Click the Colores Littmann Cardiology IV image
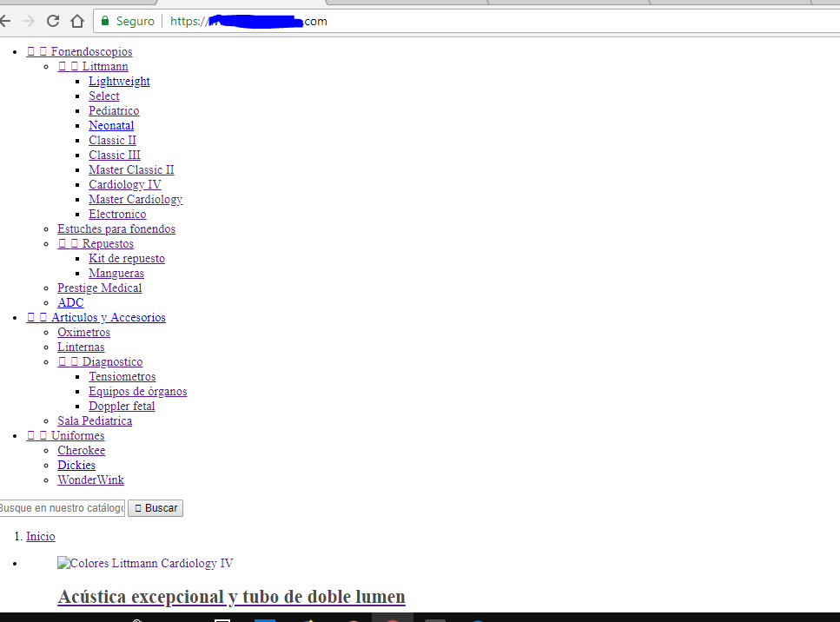Screen dimensions: 840x622 coord(145,563)
